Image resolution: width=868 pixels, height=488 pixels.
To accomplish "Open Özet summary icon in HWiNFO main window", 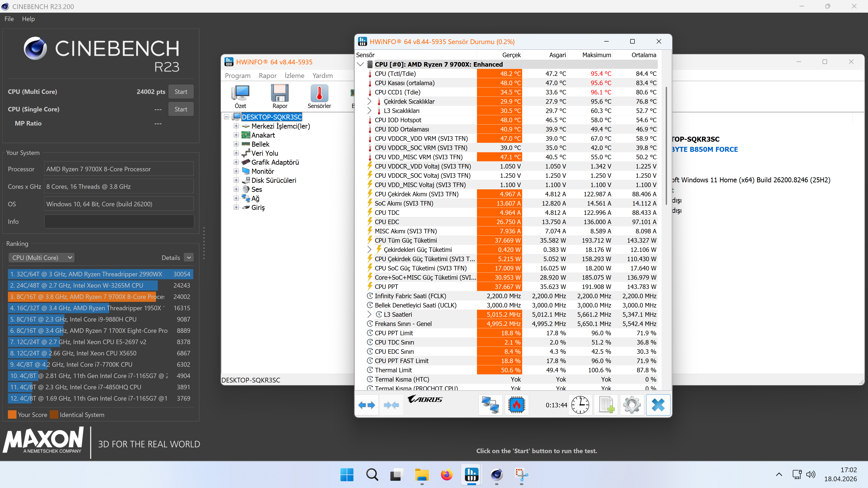I will click(x=240, y=97).
